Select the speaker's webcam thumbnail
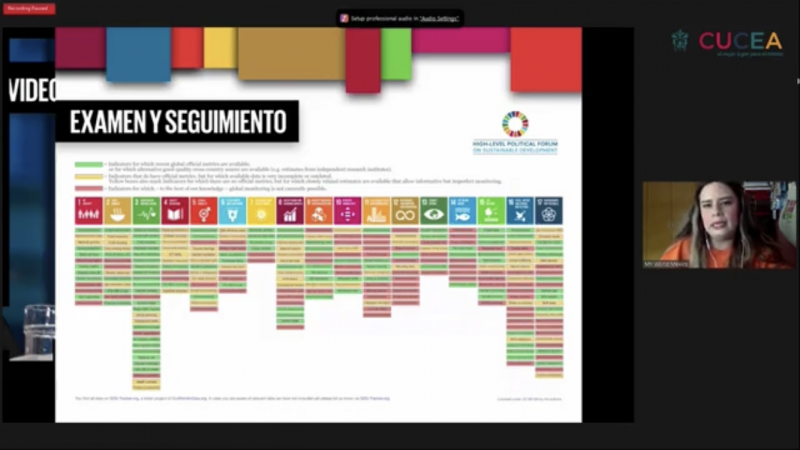Viewport: 800px width, 450px height. click(x=719, y=224)
